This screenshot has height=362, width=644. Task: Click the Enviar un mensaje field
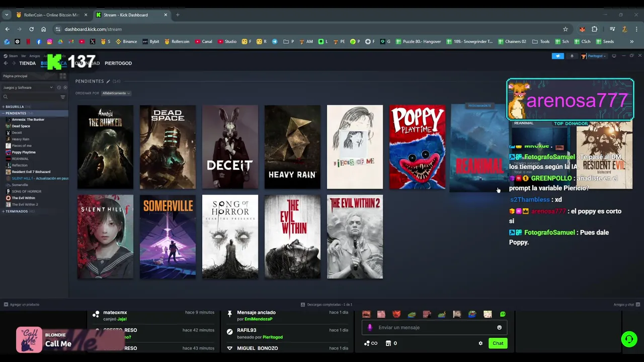pyautogui.click(x=435, y=327)
